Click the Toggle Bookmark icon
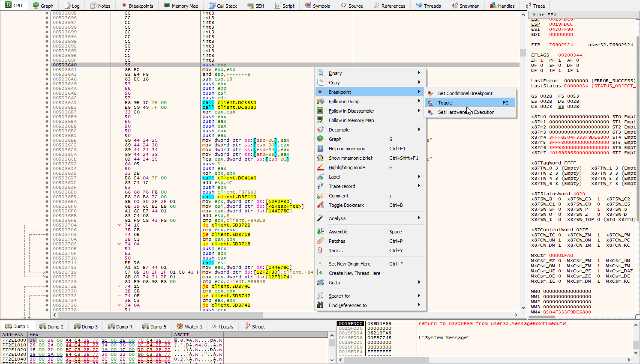 point(320,205)
